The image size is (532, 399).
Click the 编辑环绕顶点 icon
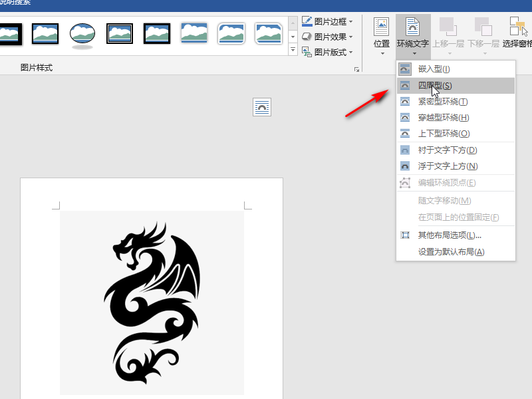click(x=405, y=182)
